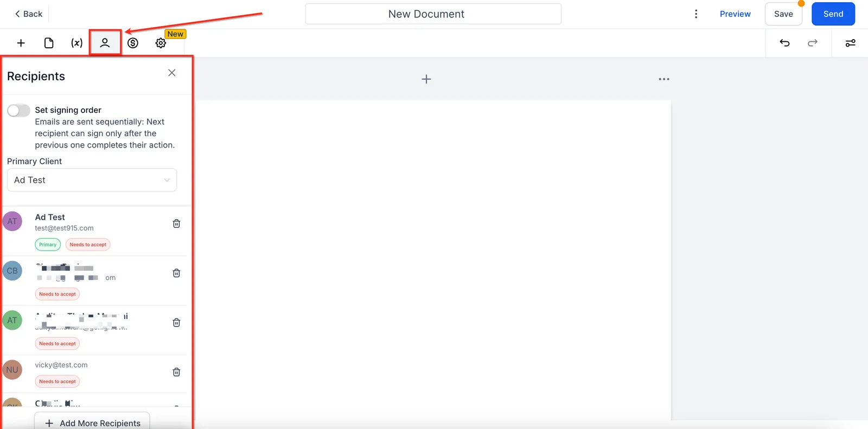Screen dimensions: 868x429
Task: Click the Recipients panel heading
Action: 36,76
